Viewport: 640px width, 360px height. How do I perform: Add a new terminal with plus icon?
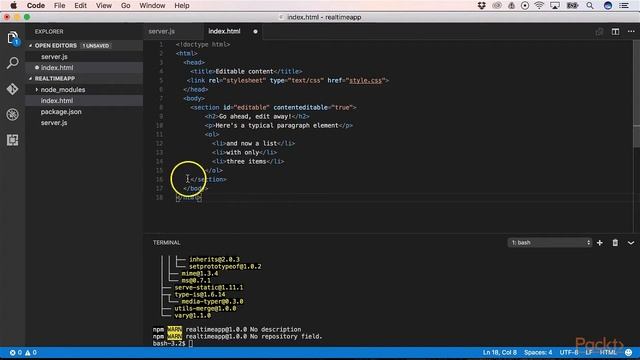[600, 242]
